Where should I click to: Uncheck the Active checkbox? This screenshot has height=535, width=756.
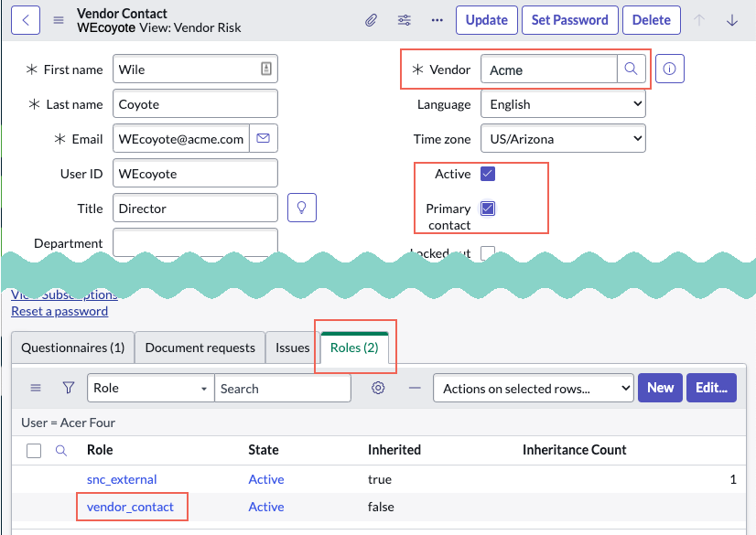coord(488,174)
